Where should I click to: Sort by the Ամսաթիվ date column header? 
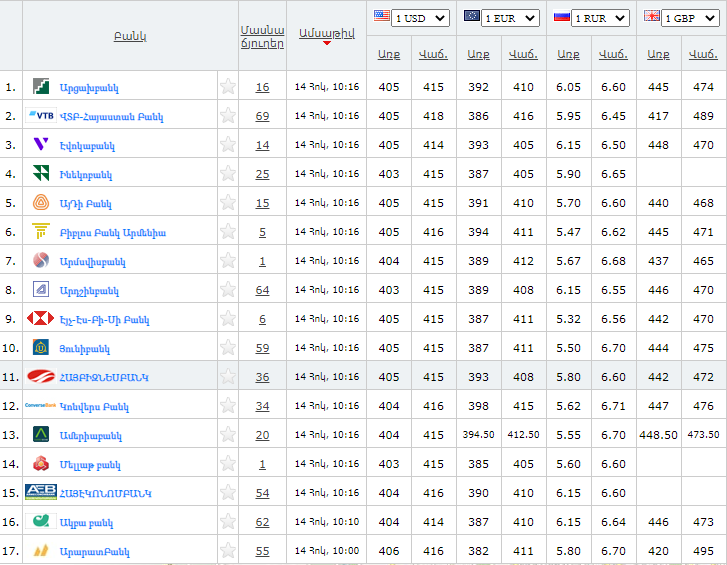(x=326, y=33)
